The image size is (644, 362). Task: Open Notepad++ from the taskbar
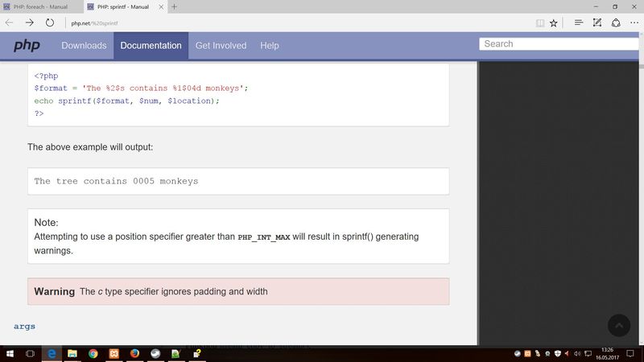coord(175,353)
